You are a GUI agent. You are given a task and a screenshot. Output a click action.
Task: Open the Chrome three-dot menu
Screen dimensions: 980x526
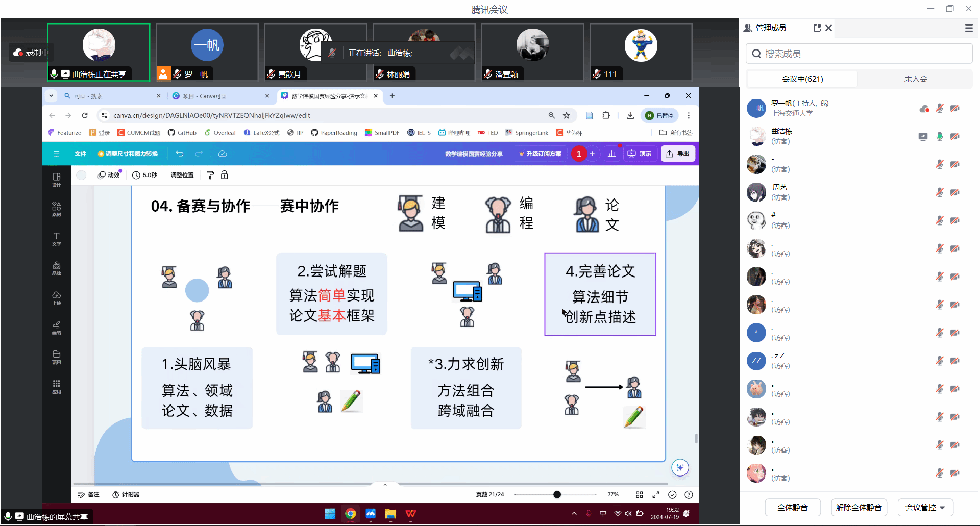[689, 115]
